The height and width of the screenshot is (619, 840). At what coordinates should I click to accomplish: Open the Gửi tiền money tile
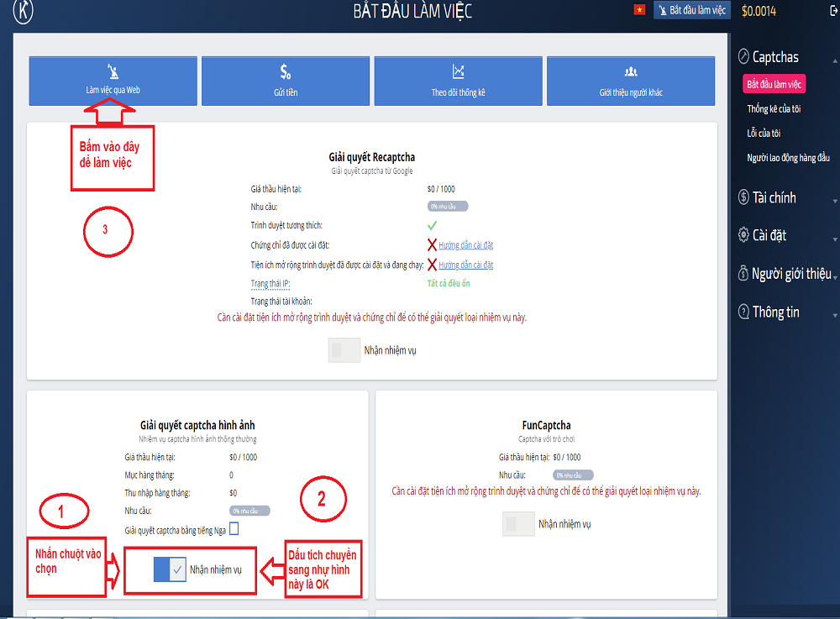286,81
